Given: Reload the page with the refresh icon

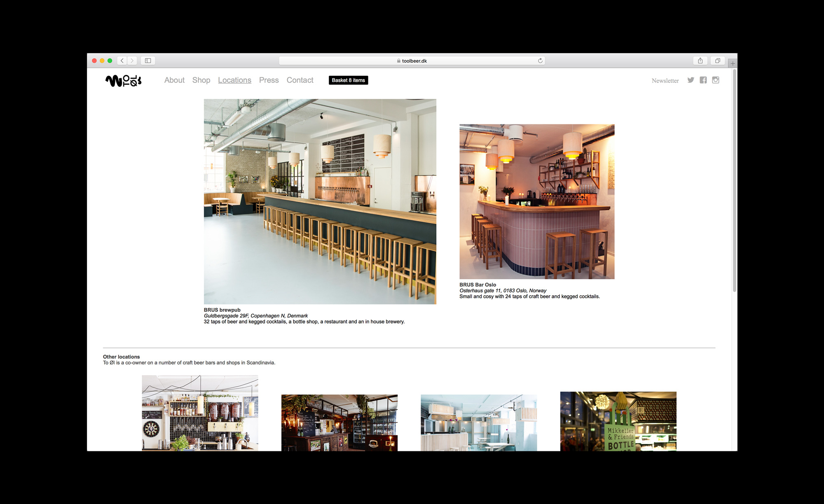Looking at the screenshot, I should (x=540, y=61).
